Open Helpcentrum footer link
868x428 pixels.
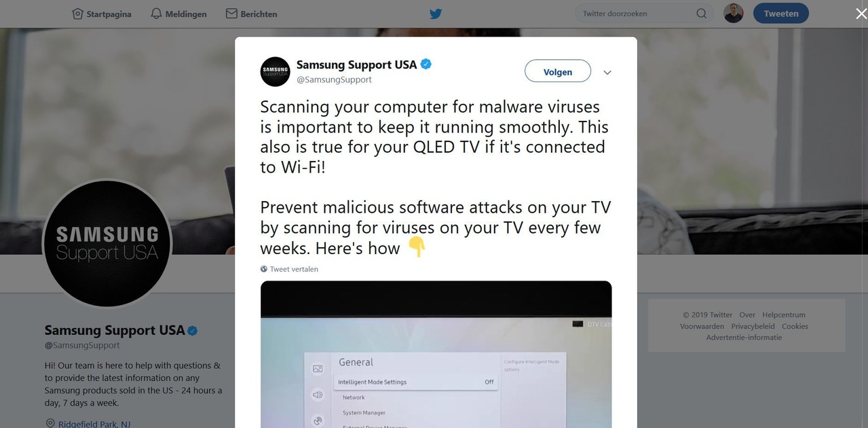click(x=784, y=315)
